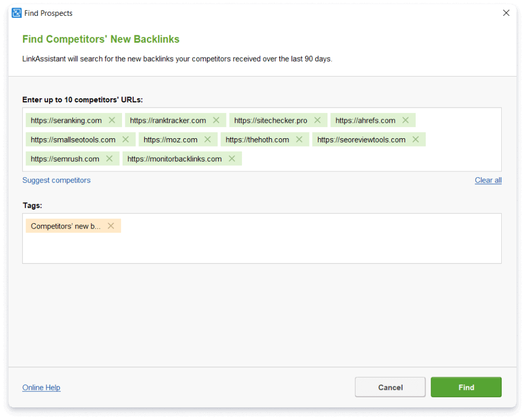Remove ahrefs.com from competitors list
The width and height of the screenshot is (525, 420).
(406, 120)
